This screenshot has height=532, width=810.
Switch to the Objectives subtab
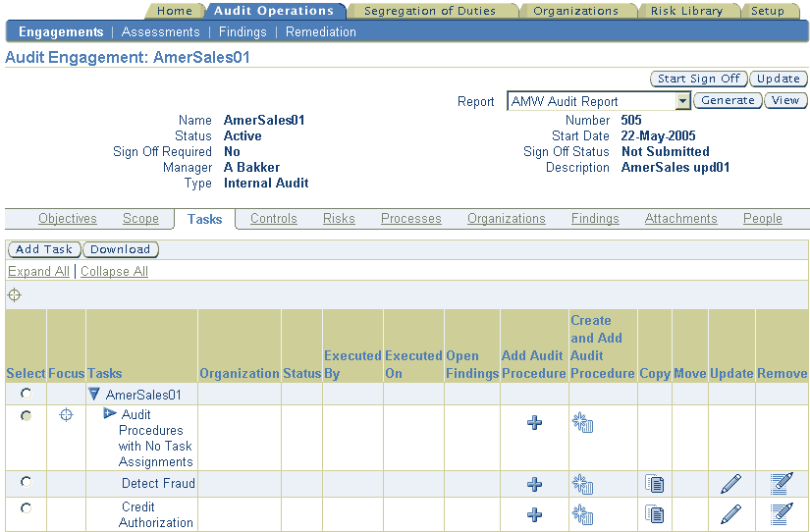point(68,219)
